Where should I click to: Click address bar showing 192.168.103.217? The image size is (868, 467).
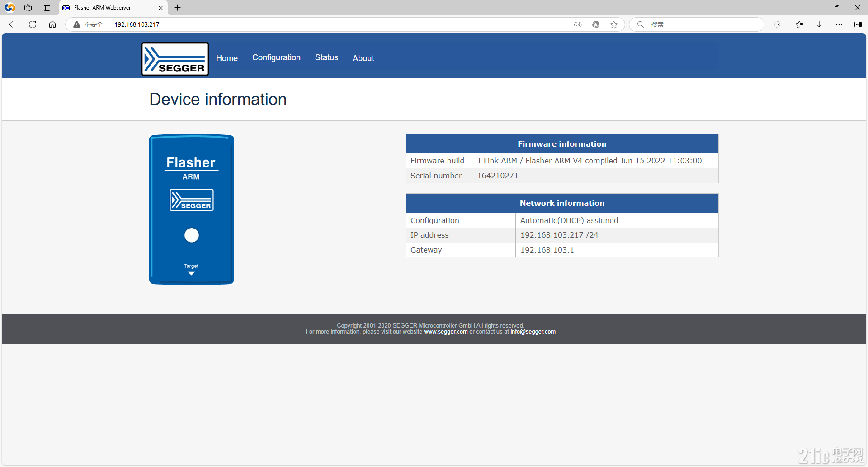tap(137, 24)
